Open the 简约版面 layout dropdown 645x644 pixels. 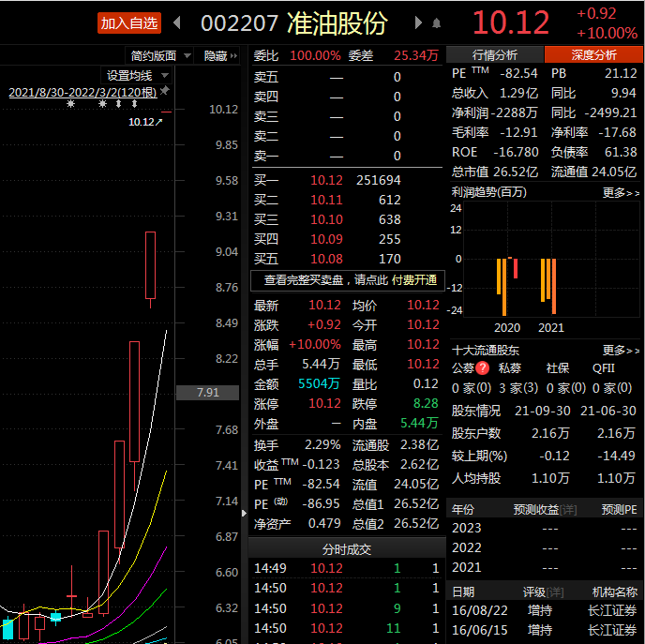pos(160,56)
